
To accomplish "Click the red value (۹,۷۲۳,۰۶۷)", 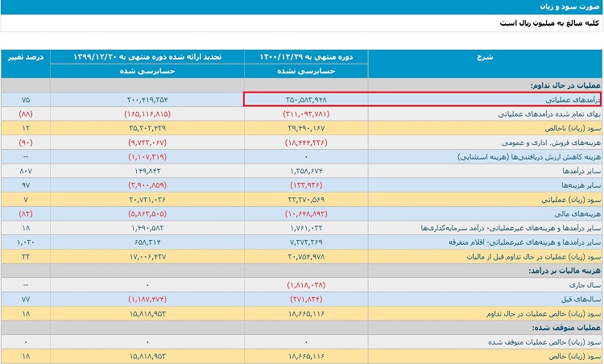I will pyautogui.click(x=147, y=143).
